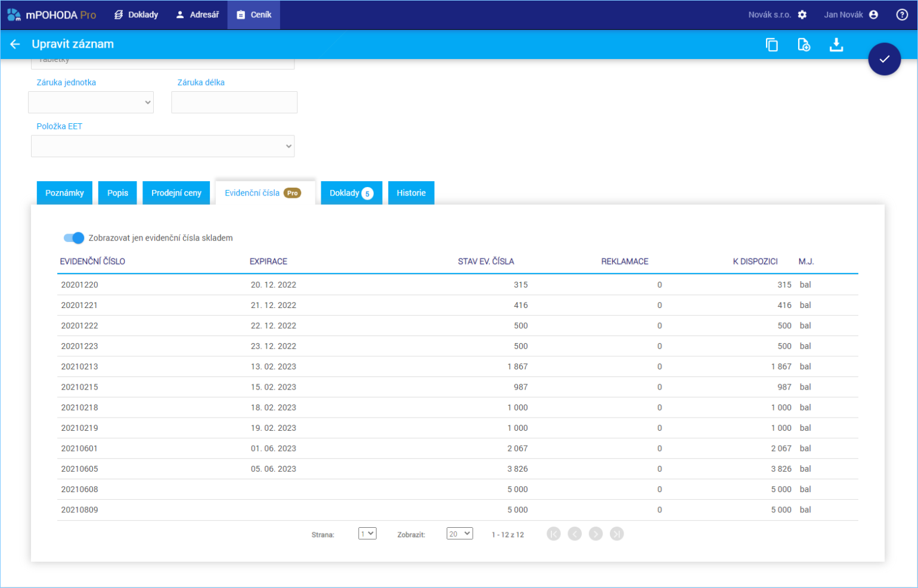Select row with number 20210218
The width and height of the screenshot is (918, 588).
458,407
